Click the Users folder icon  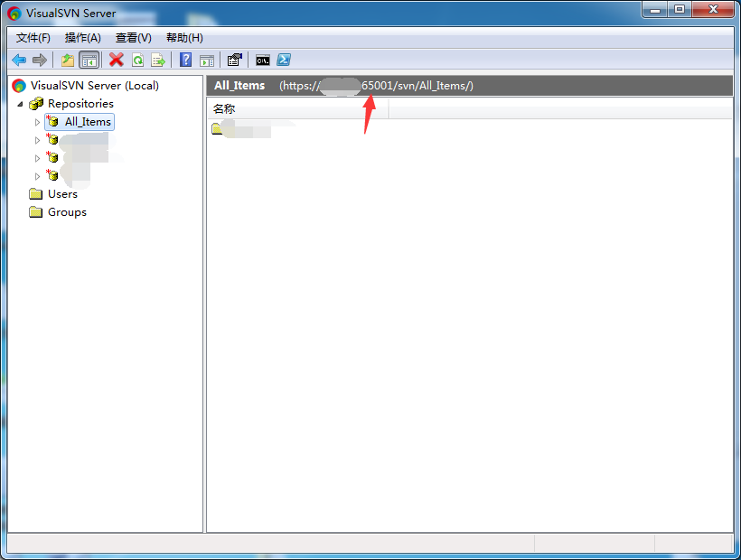pos(36,194)
